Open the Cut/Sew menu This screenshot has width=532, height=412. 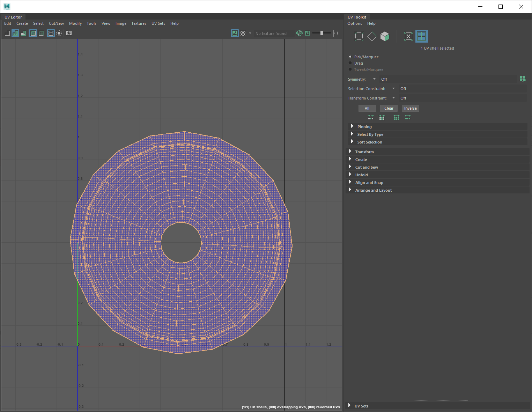coord(56,23)
